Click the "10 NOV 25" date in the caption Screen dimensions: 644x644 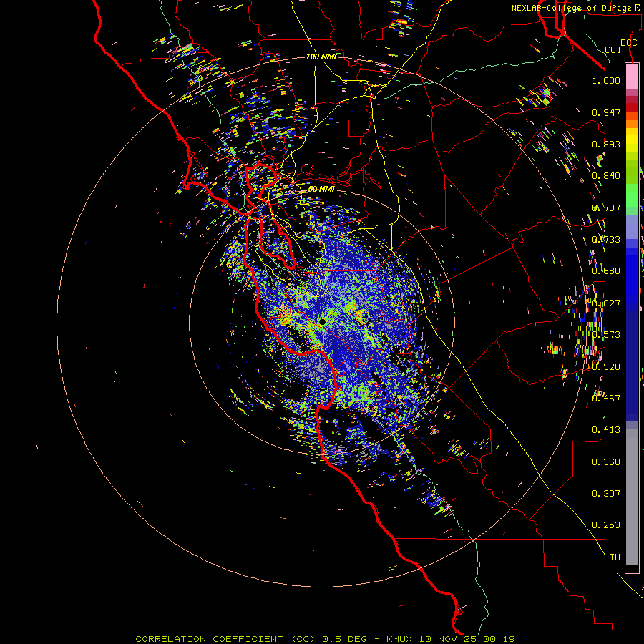tap(447, 639)
